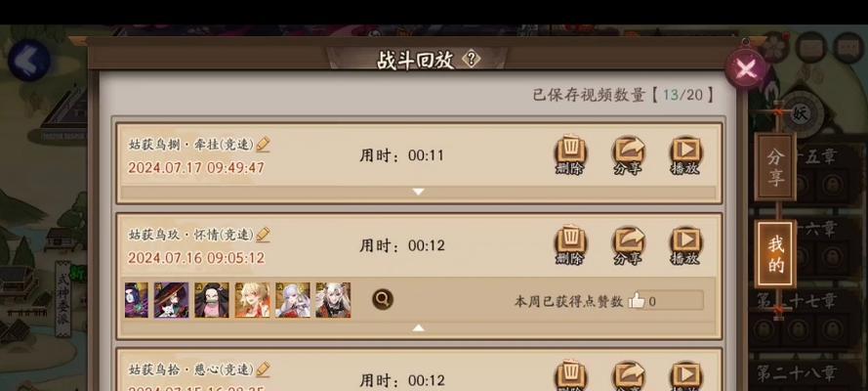This screenshot has width=868, height=391.
Task: Delete the 姑获鸟捌·牵挂 replay
Action: 571,155
